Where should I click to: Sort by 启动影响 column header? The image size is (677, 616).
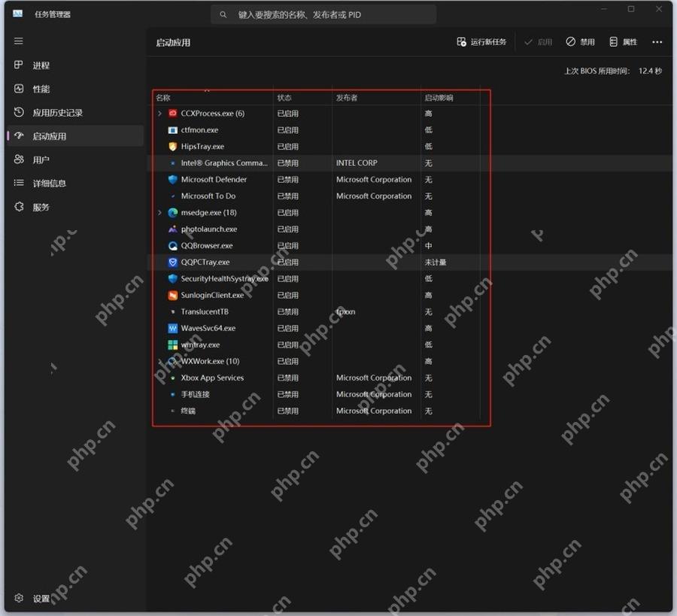tap(439, 98)
